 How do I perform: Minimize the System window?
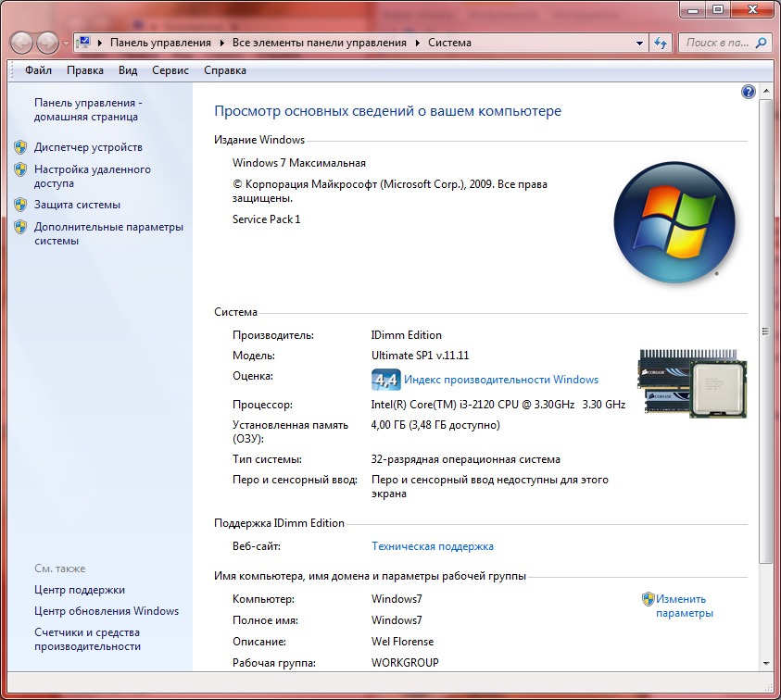[694, 9]
